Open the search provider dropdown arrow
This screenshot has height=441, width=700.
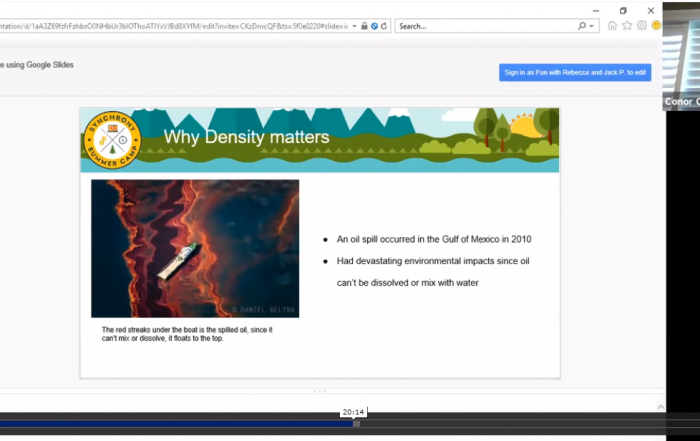(592, 25)
